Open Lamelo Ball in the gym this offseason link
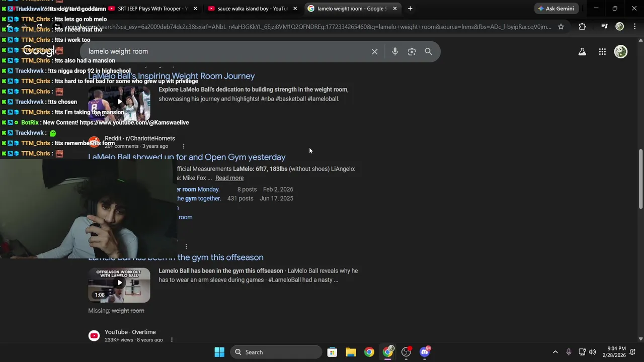The width and height of the screenshot is (644, 362). click(x=176, y=257)
